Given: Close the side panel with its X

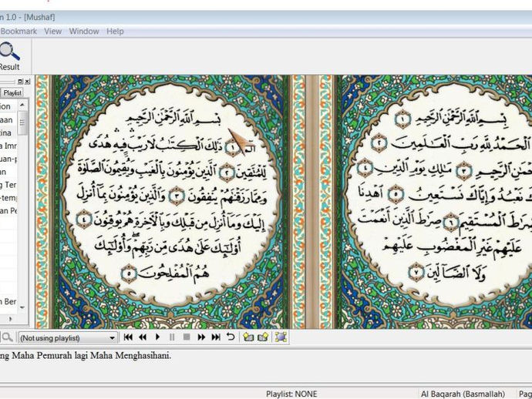Looking at the screenshot, I should tap(27, 82).
